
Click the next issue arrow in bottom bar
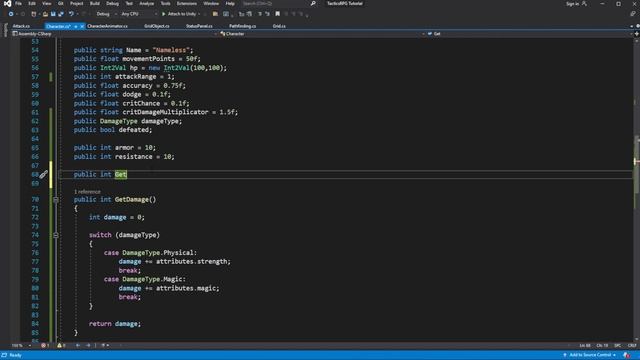[x=88, y=345]
